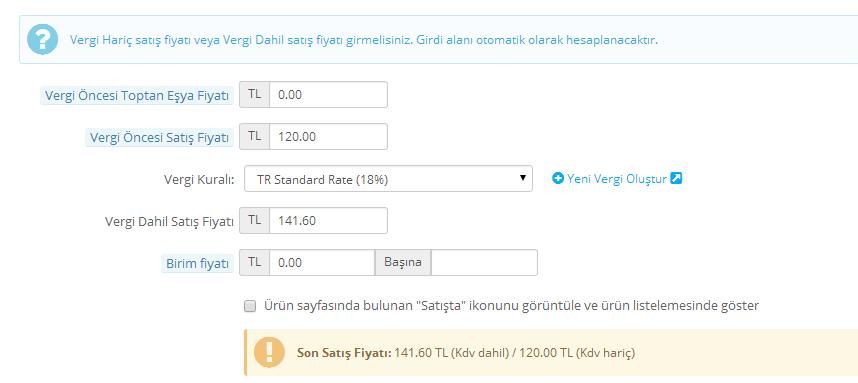Click the Birim fiyatı label
This screenshot has height=383, width=858.
pos(197,264)
